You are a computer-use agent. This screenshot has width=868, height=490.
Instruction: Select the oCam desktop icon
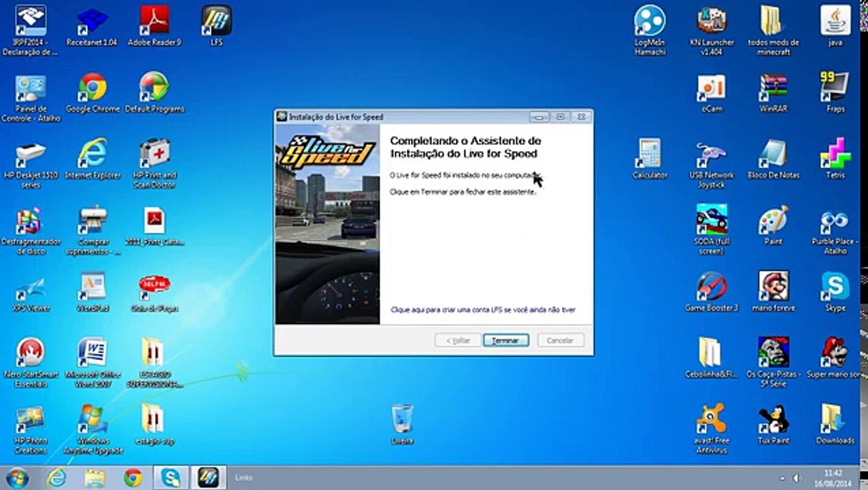pyautogui.click(x=712, y=93)
